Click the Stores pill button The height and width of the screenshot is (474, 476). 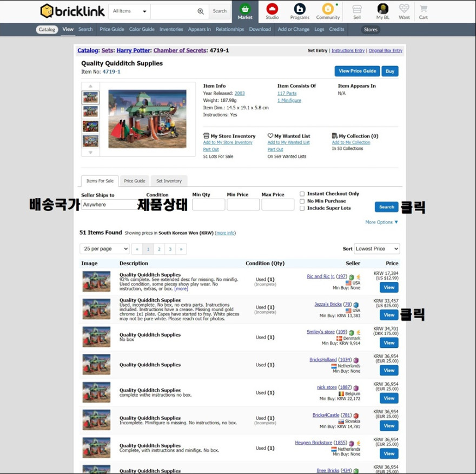point(371,29)
